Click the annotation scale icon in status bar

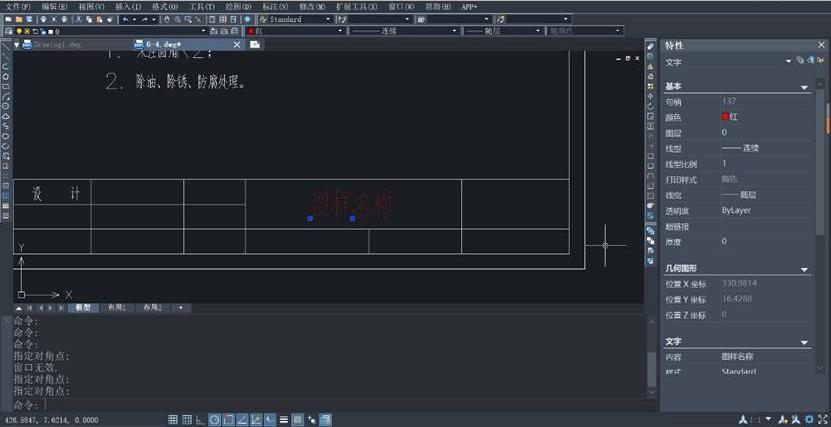click(x=745, y=420)
